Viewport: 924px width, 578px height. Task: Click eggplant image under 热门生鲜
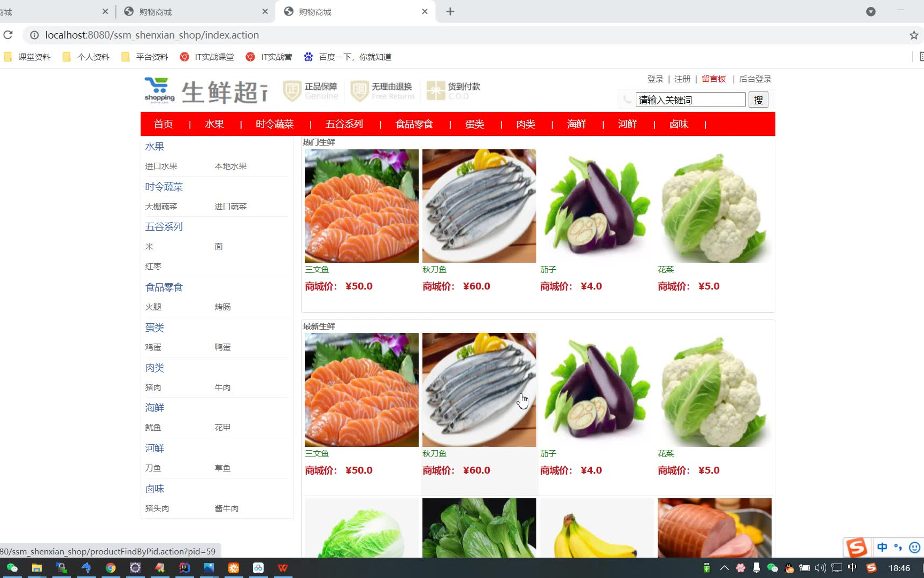597,206
